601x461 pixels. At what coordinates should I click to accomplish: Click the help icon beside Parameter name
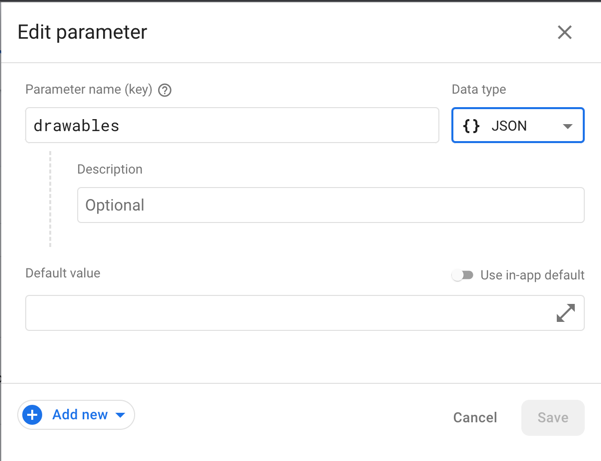pos(165,90)
